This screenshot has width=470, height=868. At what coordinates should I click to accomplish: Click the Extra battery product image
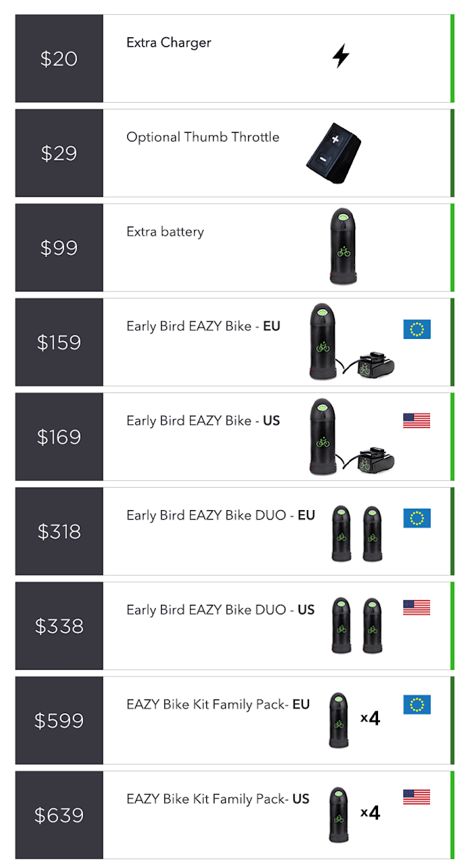click(344, 246)
